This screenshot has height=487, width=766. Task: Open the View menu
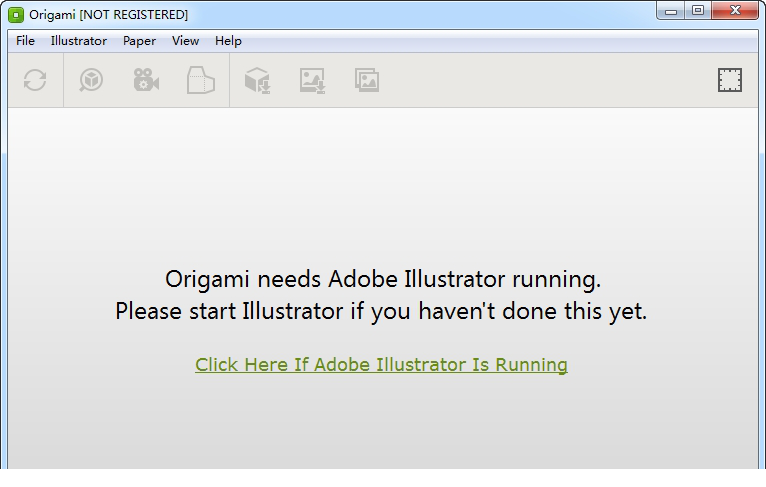[x=185, y=41]
